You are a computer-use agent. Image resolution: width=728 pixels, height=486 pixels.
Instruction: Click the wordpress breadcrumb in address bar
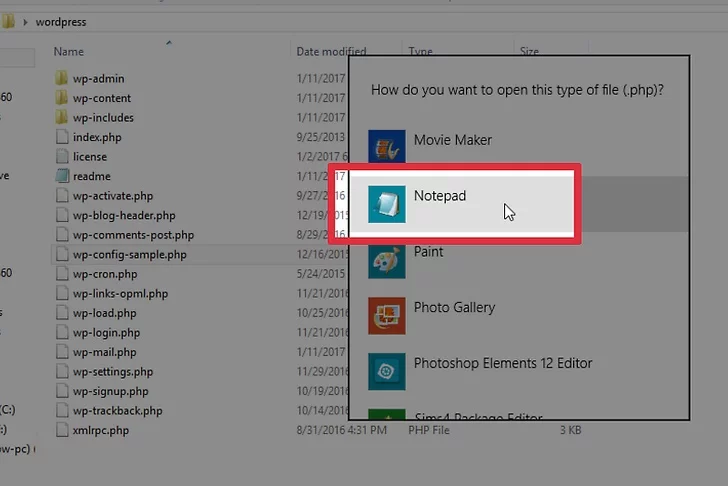(62, 20)
